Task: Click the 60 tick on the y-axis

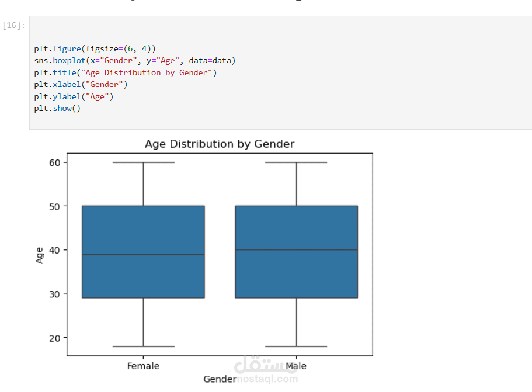Action: pyautogui.click(x=56, y=162)
